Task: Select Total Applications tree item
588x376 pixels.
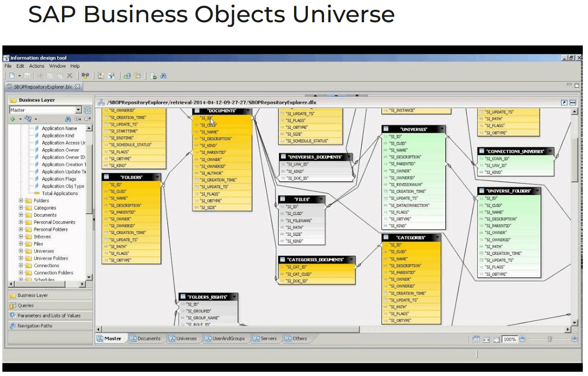Action: [60, 193]
